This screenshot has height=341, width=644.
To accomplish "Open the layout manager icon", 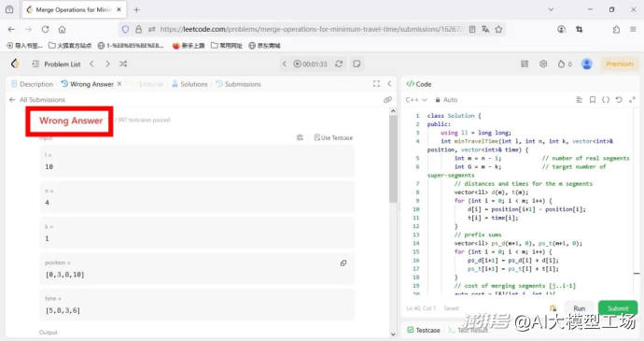I will (x=525, y=64).
